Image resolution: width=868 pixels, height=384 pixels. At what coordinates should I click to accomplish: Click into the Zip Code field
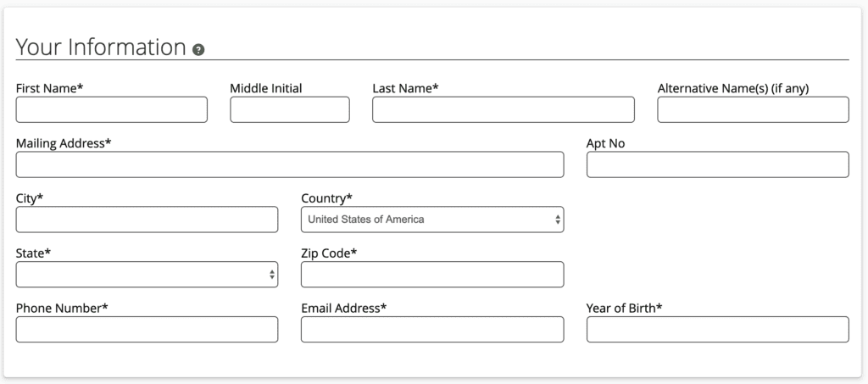click(x=432, y=275)
